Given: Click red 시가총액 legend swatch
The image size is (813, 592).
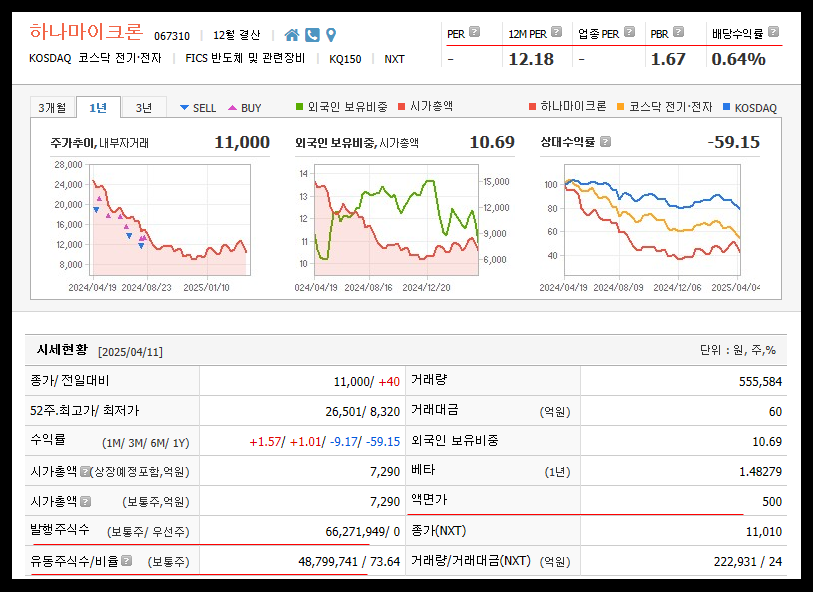Looking at the screenshot, I should (401, 107).
